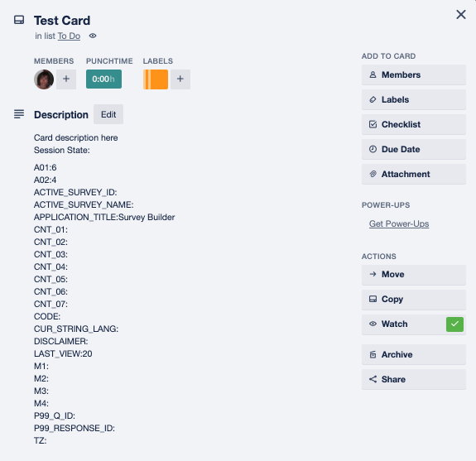Copy this card using the Copy action
Screen dimensions: 476x461
pos(413,300)
